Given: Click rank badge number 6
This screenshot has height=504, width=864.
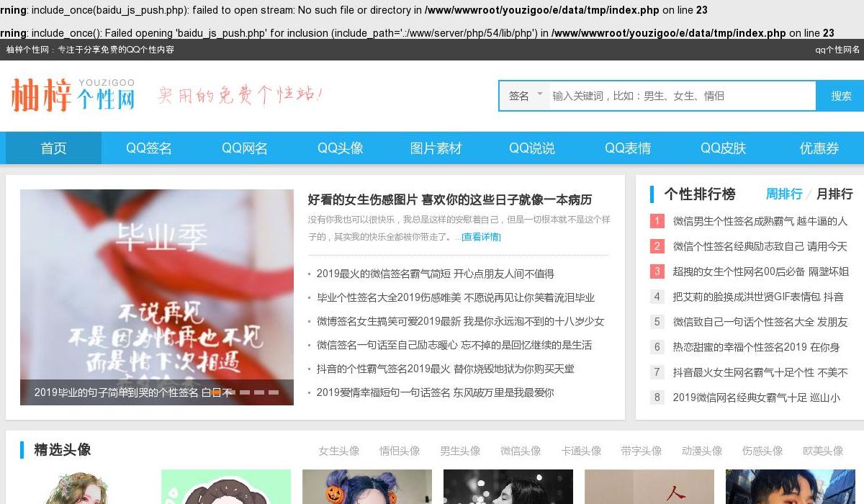Looking at the screenshot, I should pyautogui.click(x=657, y=347).
